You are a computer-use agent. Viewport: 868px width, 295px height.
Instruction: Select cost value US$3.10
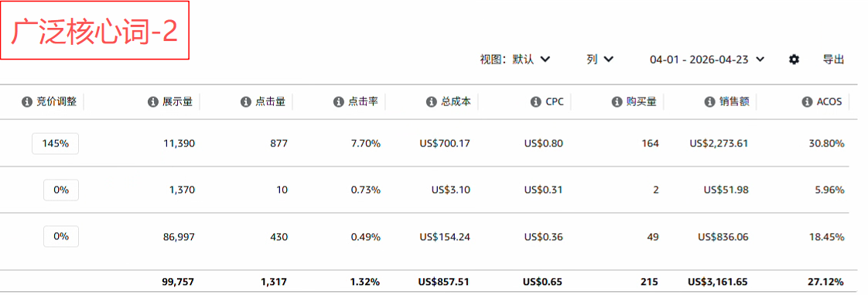(x=450, y=190)
